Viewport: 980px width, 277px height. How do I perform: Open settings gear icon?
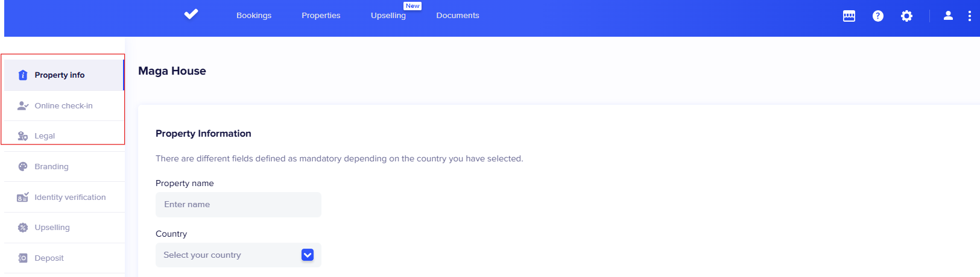click(x=906, y=16)
